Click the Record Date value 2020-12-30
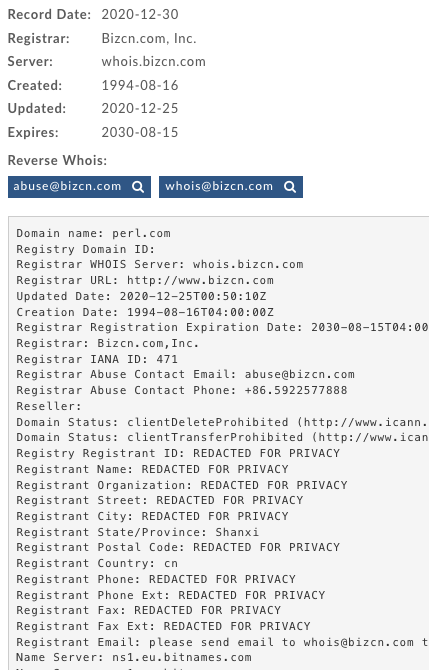The image size is (429, 670). (140, 15)
